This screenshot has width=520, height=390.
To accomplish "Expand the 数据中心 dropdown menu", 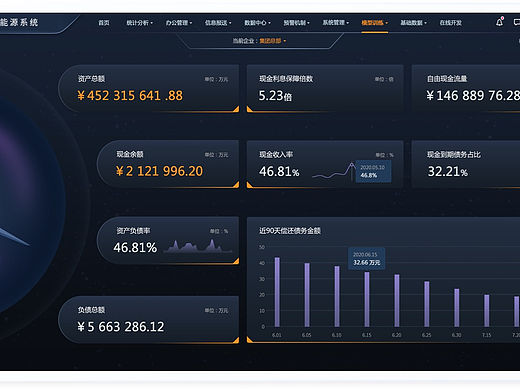I will click(x=257, y=23).
